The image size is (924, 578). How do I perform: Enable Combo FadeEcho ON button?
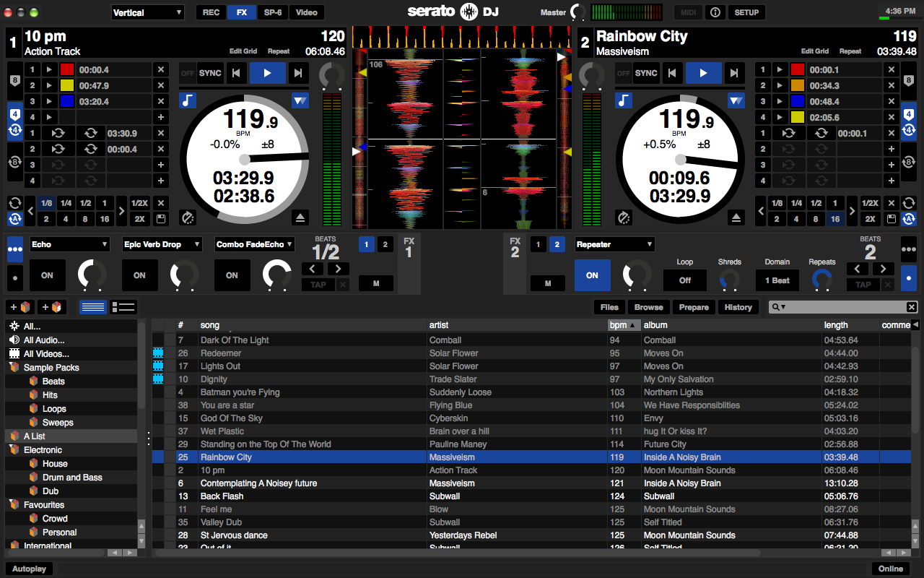tap(232, 275)
